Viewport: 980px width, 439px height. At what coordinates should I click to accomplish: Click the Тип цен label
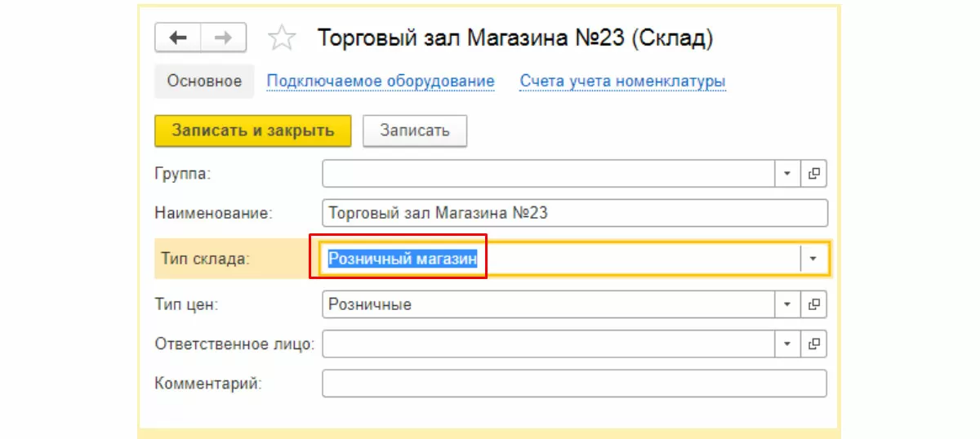point(186,304)
